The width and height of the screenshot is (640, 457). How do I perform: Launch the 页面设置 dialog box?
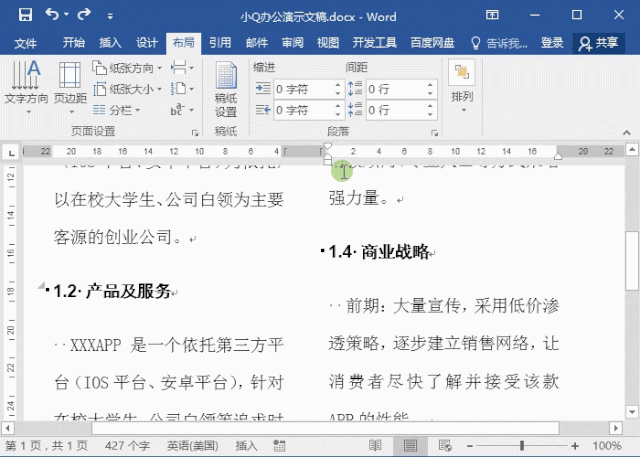pyautogui.click(x=195, y=133)
